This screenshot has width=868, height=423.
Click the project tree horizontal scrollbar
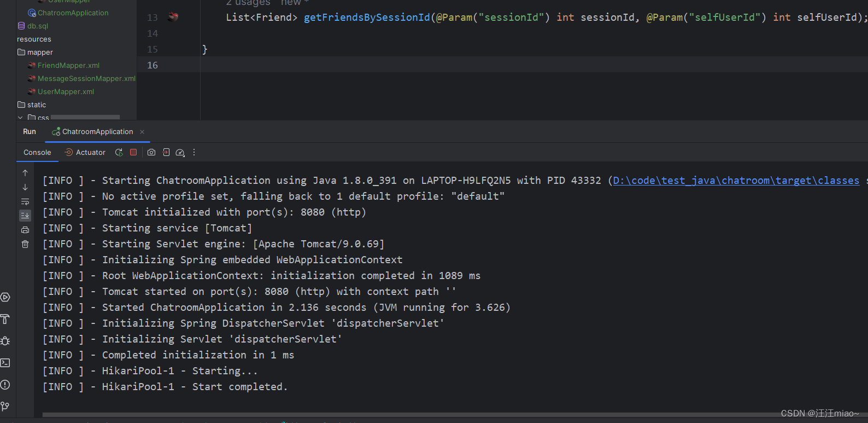tap(85, 117)
